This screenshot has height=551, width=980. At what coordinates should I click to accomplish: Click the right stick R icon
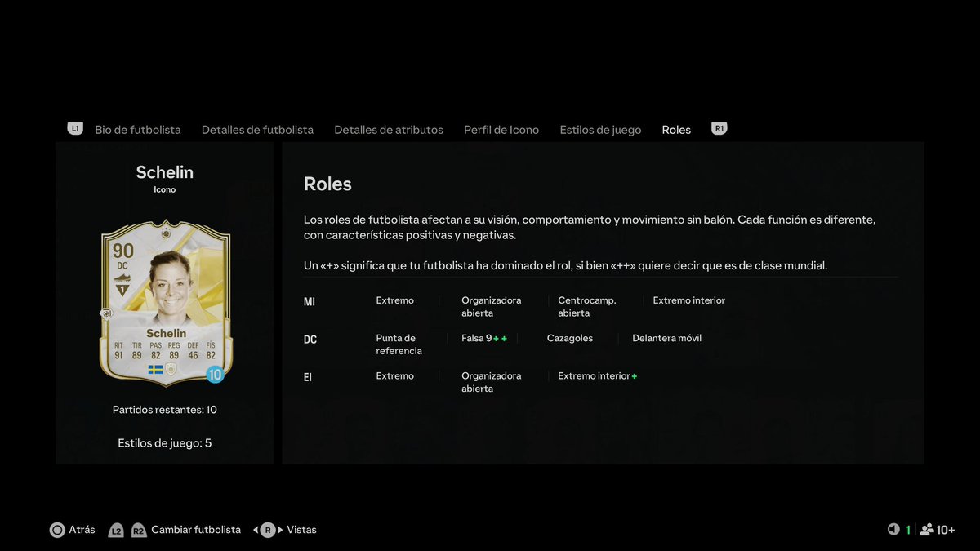pyautogui.click(x=268, y=530)
